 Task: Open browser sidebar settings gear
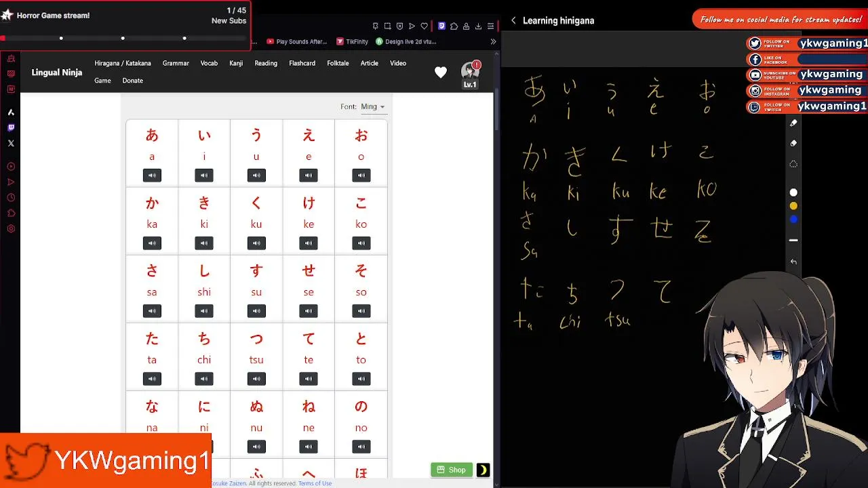point(11,228)
